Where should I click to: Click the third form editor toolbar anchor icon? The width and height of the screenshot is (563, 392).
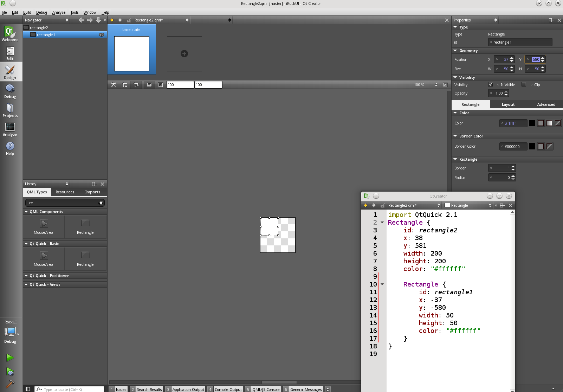coord(136,85)
